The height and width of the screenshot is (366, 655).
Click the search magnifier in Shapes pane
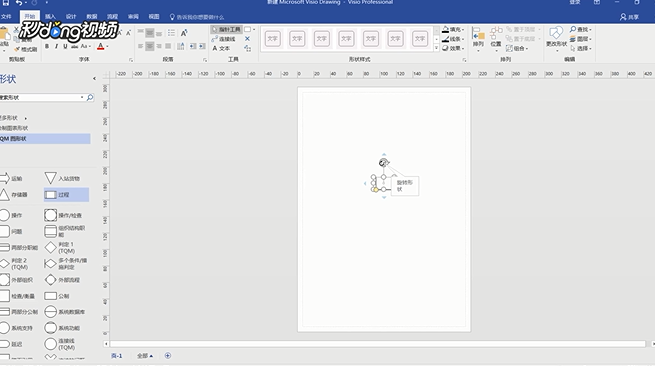pyautogui.click(x=90, y=97)
